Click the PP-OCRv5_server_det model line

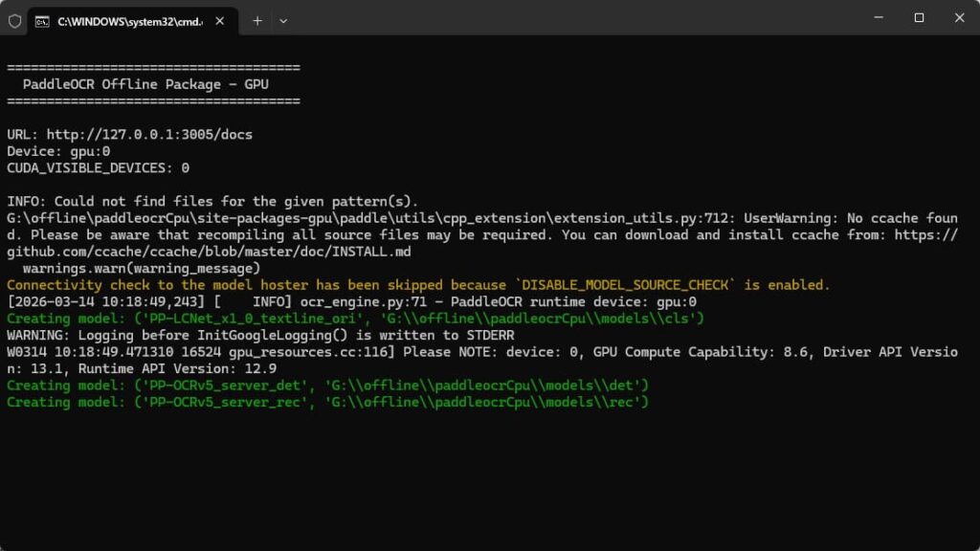coord(328,386)
